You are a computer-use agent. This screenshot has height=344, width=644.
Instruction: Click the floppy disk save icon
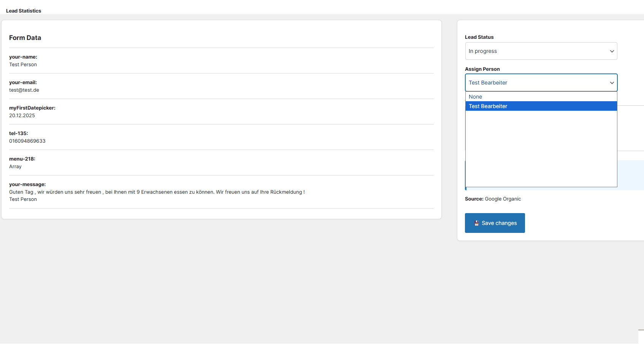coord(476,223)
